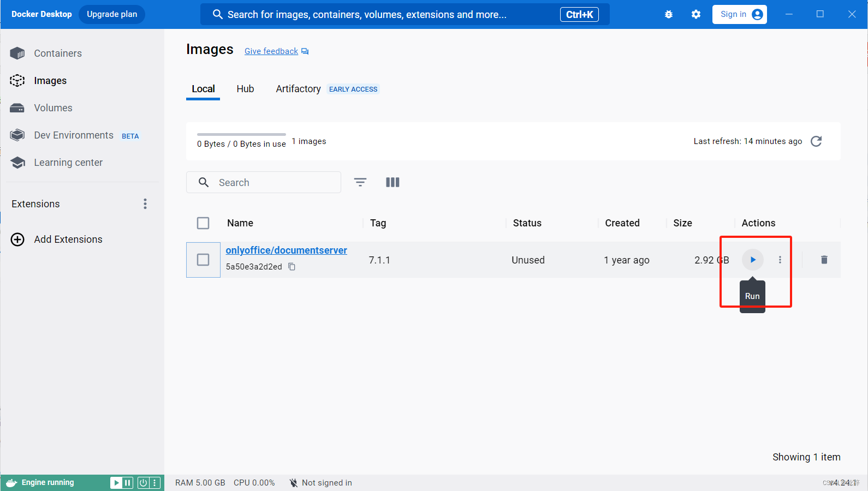The image size is (868, 491).
Task: Open more actions for documentserver image
Action: (x=780, y=260)
